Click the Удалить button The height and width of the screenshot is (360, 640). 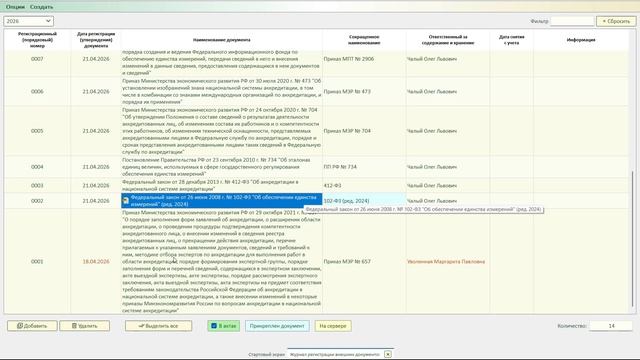point(84,326)
